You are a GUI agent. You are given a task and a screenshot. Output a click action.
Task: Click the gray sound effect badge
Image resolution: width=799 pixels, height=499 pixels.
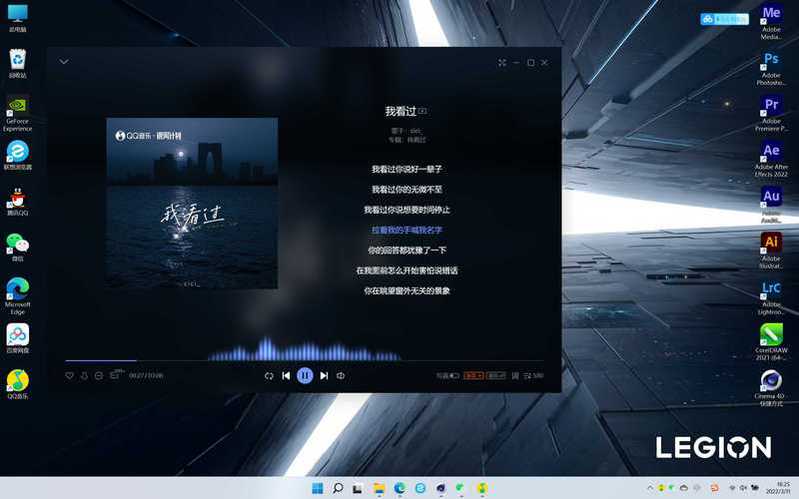pos(495,376)
